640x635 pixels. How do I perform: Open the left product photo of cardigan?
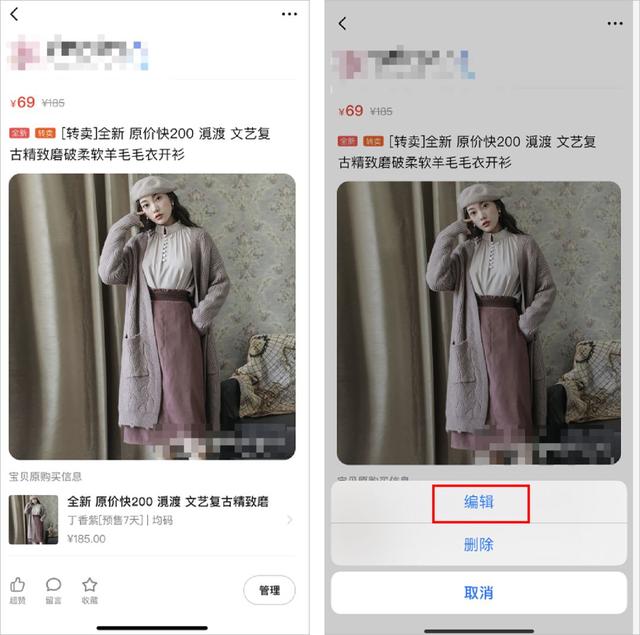152,317
